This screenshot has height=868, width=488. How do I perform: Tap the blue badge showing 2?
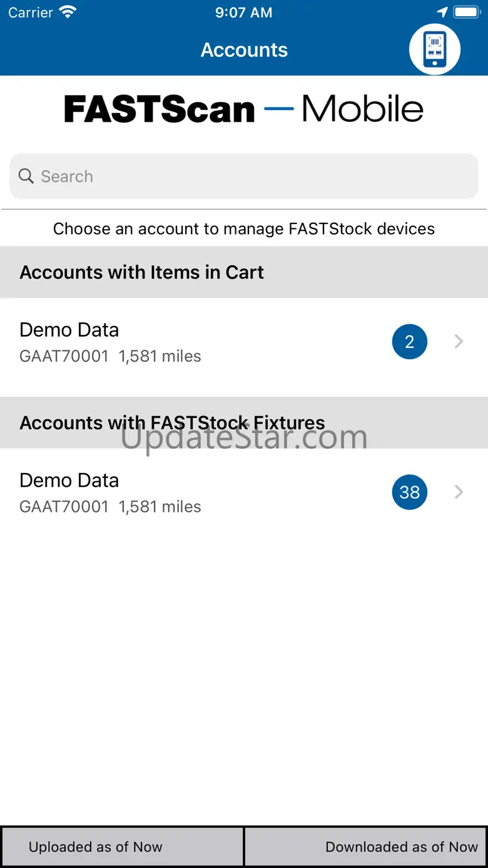point(409,342)
